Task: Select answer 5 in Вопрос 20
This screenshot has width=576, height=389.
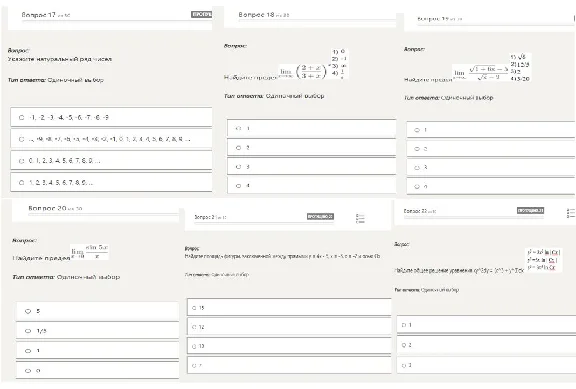Action: 97,311
